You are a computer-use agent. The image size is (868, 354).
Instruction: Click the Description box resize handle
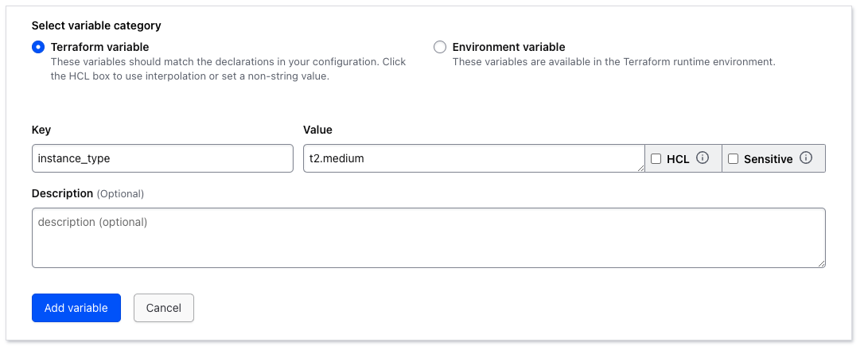point(820,263)
